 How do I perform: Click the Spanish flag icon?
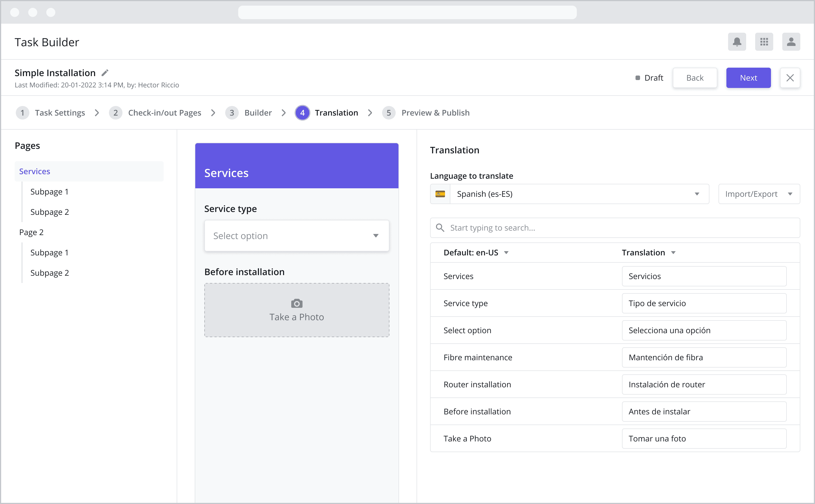click(440, 194)
